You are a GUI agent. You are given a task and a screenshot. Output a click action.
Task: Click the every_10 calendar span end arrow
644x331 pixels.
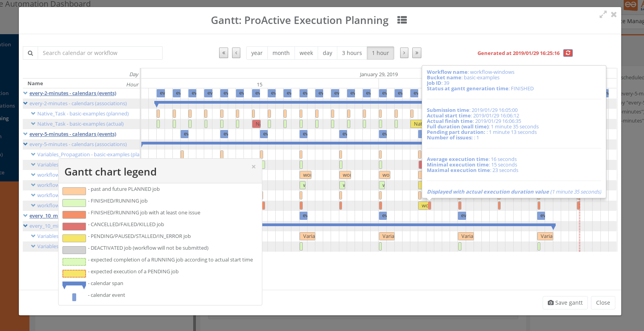pyautogui.click(x=553, y=227)
